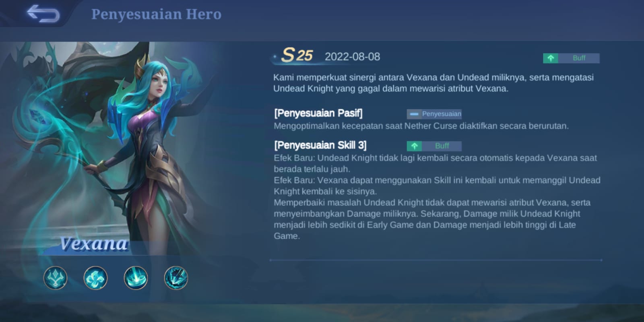This screenshot has width=644, height=322.
Task: Select Vexana's second skill icon
Action: pos(136,278)
